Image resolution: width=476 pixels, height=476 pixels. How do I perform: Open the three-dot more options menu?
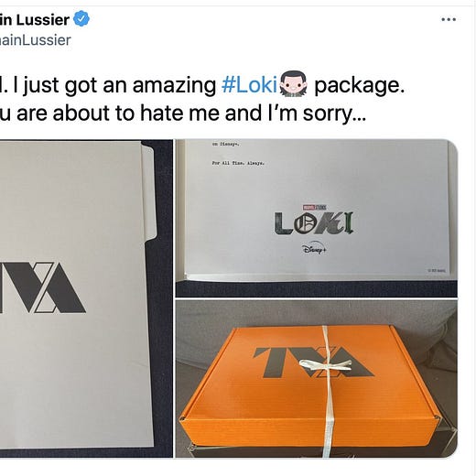tap(449, 19)
